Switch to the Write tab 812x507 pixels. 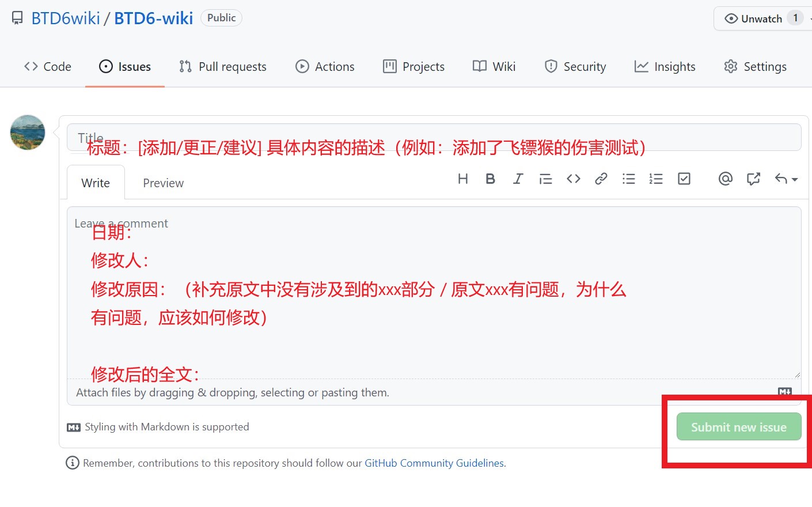96,183
